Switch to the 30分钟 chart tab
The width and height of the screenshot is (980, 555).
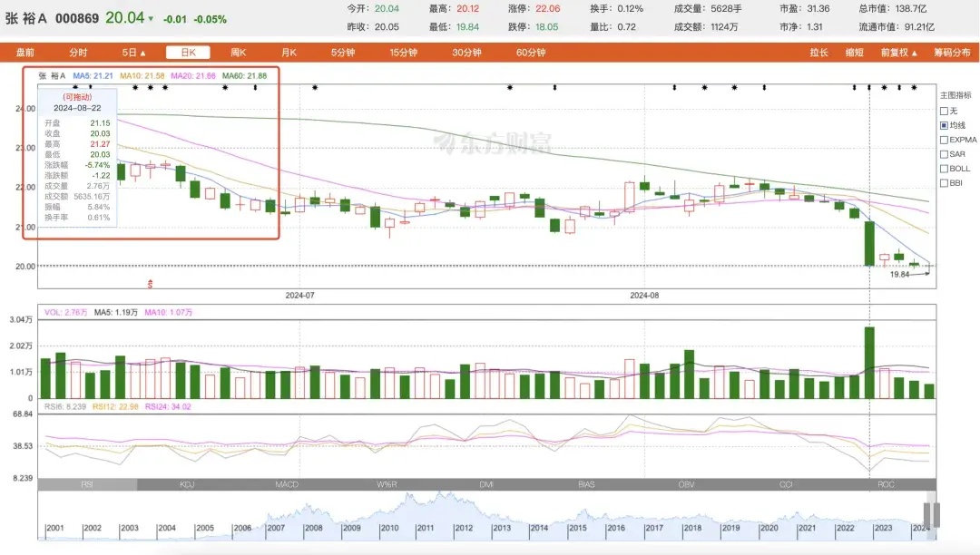(x=466, y=53)
